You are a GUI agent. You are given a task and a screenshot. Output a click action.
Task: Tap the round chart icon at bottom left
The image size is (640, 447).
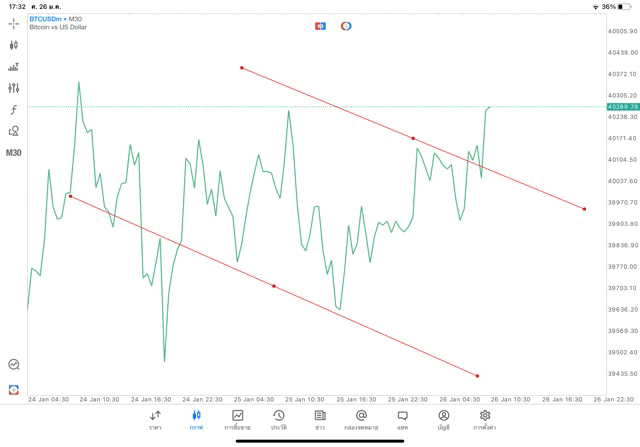14,365
